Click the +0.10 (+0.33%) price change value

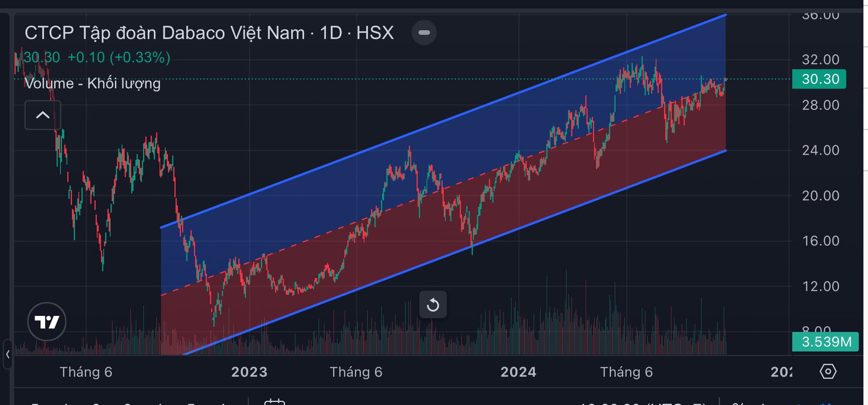(x=119, y=57)
